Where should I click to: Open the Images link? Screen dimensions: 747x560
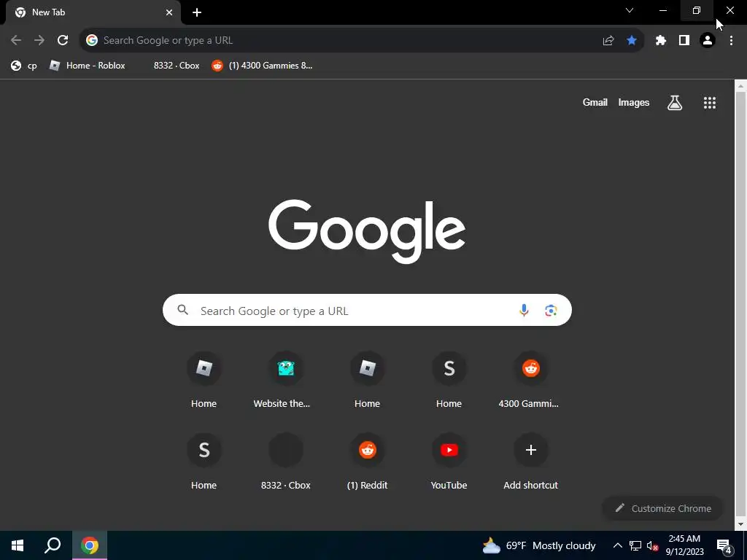click(x=634, y=102)
